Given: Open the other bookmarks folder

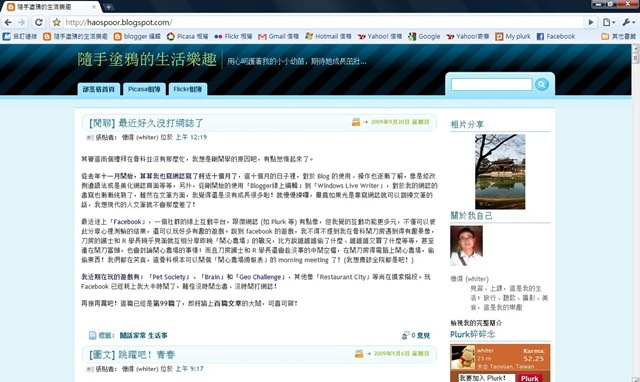Looking at the screenshot, I should pos(618,36).
